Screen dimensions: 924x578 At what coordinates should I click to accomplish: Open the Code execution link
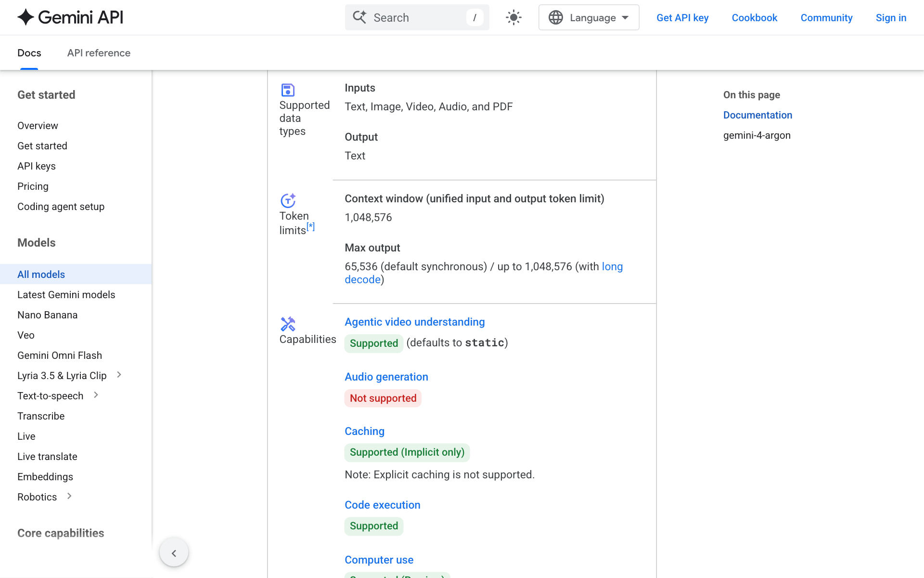point(382,505)
